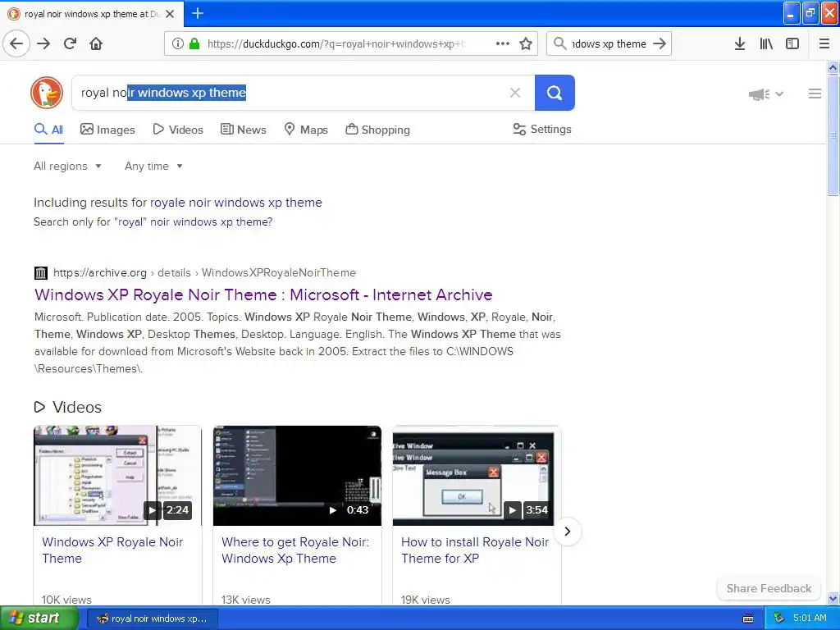Play the 2:24 video
Viewport: 840px width, 630px height.
(117, 476)
